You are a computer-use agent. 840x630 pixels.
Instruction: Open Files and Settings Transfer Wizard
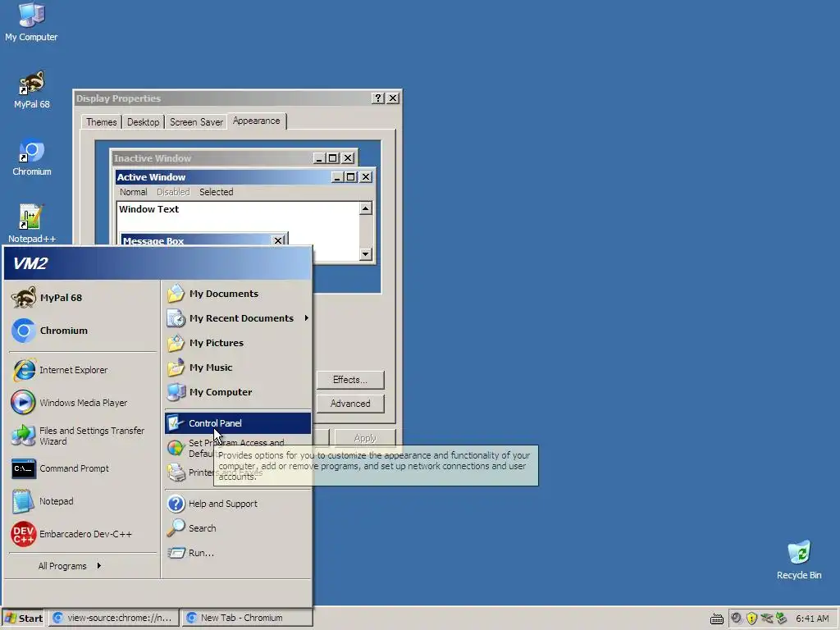(83, 436)
